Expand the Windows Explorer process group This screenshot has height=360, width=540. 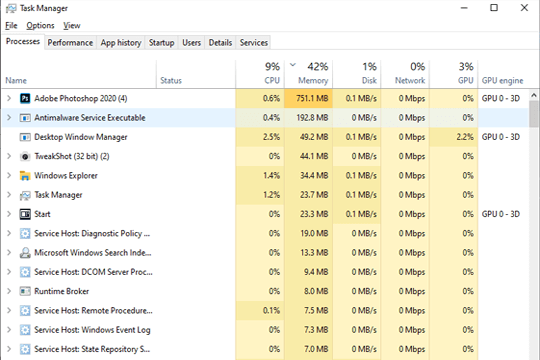pyautogui.click(x=9, y=176)
